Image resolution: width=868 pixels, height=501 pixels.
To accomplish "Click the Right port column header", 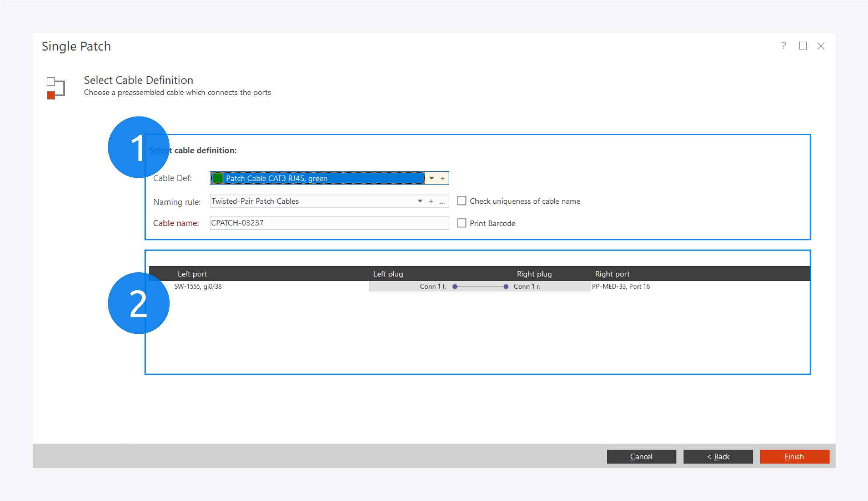I will pos(612,274).
